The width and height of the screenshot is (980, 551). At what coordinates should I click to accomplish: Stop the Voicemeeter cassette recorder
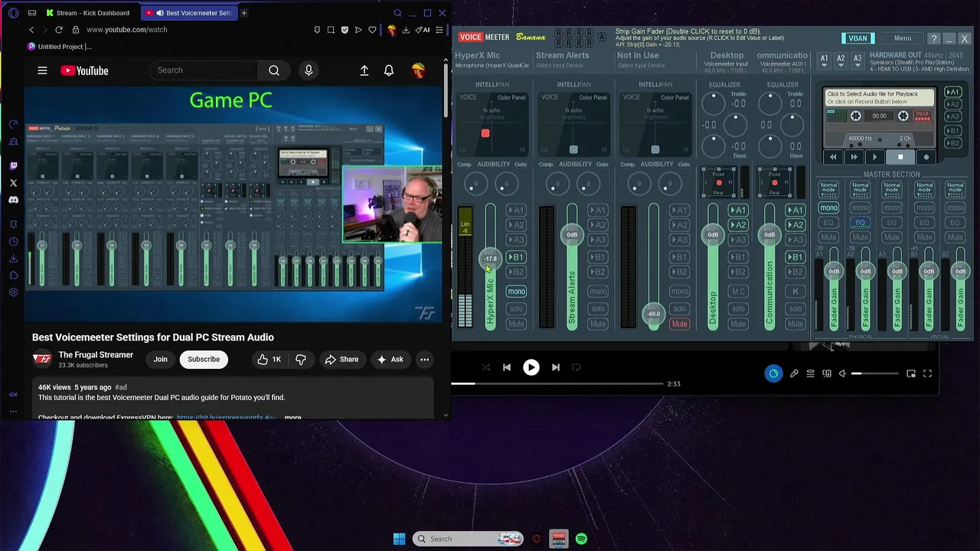tap(900, 157)
